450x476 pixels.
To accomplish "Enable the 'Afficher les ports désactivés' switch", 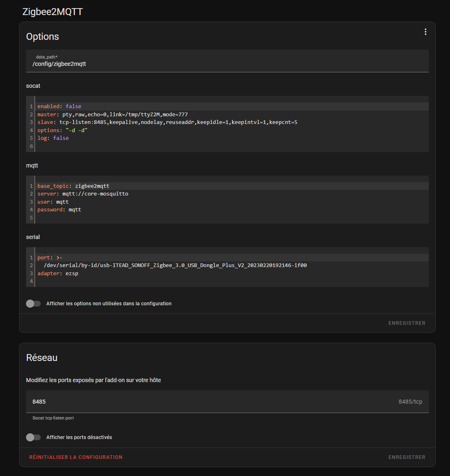I will point(33,437).
